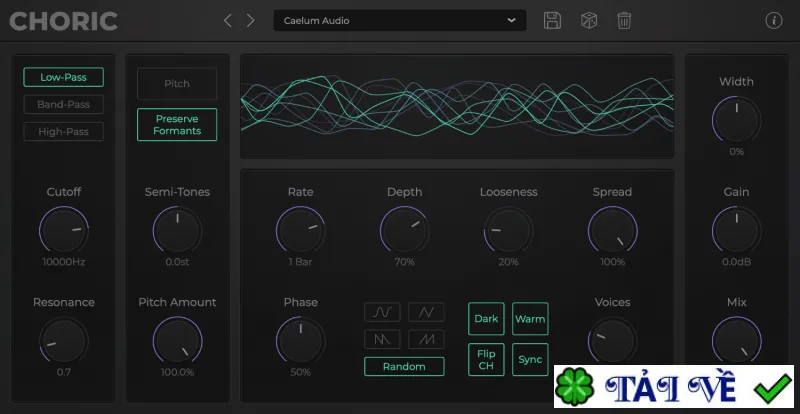The width and height of the screenshot is (800, 414).
Task: Click the Phase knob
Action: click(301, 340)
